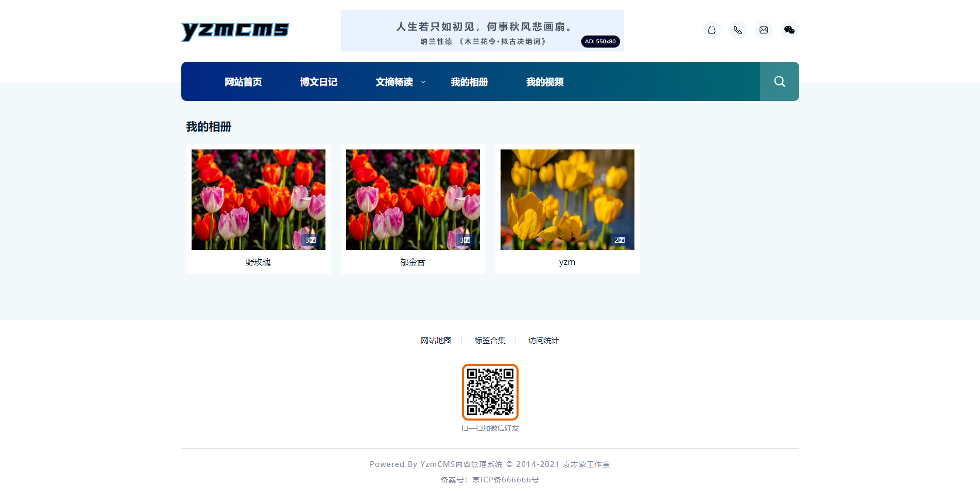This screenshot has width=980, height=503.
Task: Open 我的视频 menu item
Action: (x=545, y=82)
